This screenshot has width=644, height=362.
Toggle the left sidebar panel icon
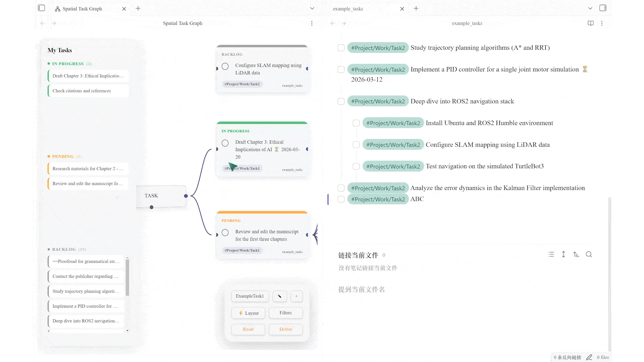(42, 8)
